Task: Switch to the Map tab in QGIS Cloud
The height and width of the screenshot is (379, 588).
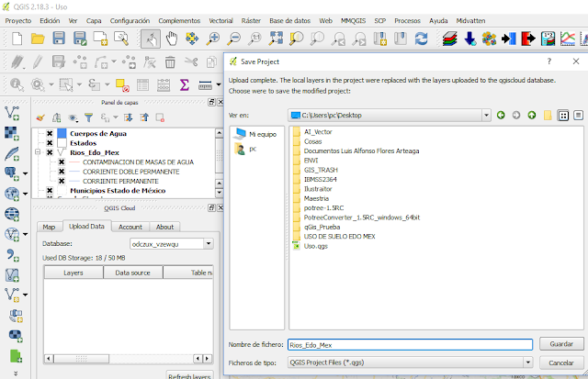Action: point(49,227)
